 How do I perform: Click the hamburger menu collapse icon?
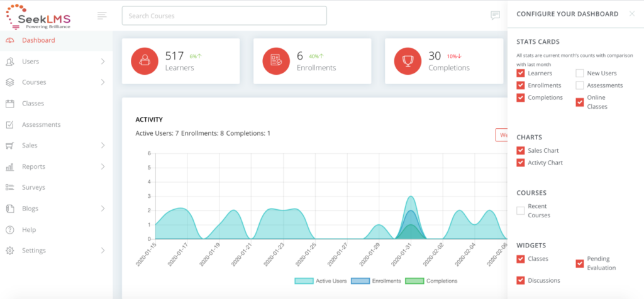[x=102, y=16]
